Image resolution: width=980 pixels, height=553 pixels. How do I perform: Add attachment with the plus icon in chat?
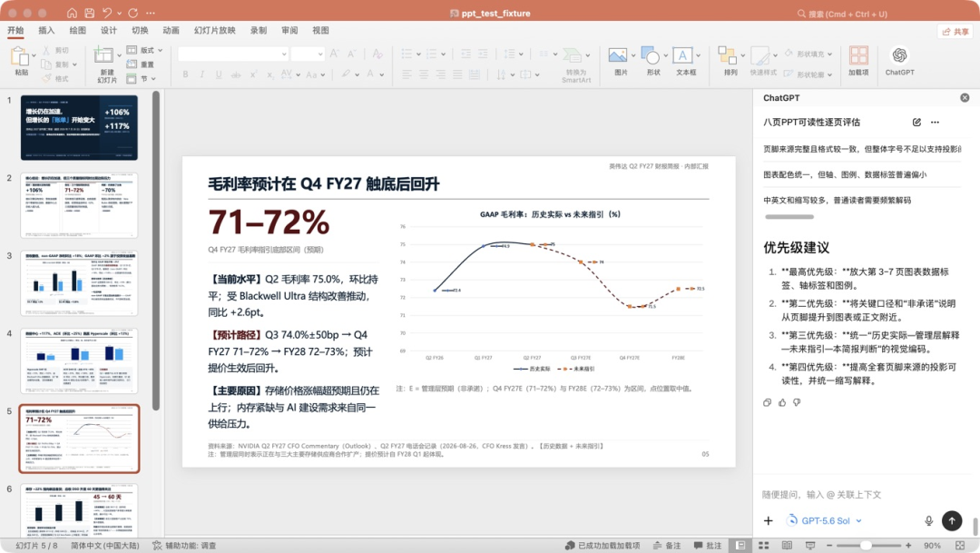[x=769, y=520]
